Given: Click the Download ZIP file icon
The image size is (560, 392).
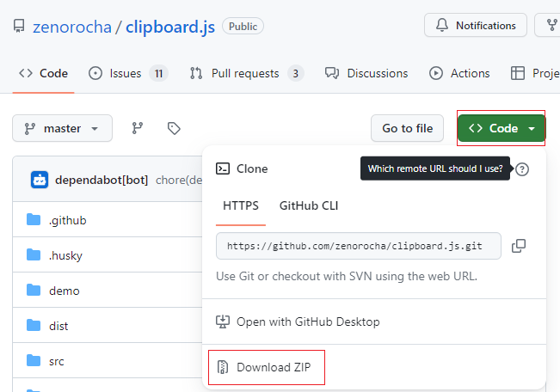Looking at the screenshot, I should (x=223, y=367).
